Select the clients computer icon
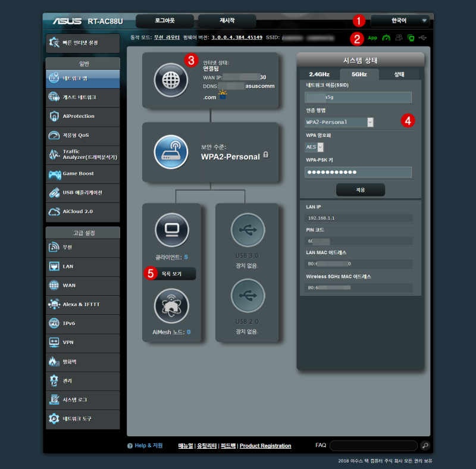This screenshot has height=469, width=476. (x=172, y=230)
